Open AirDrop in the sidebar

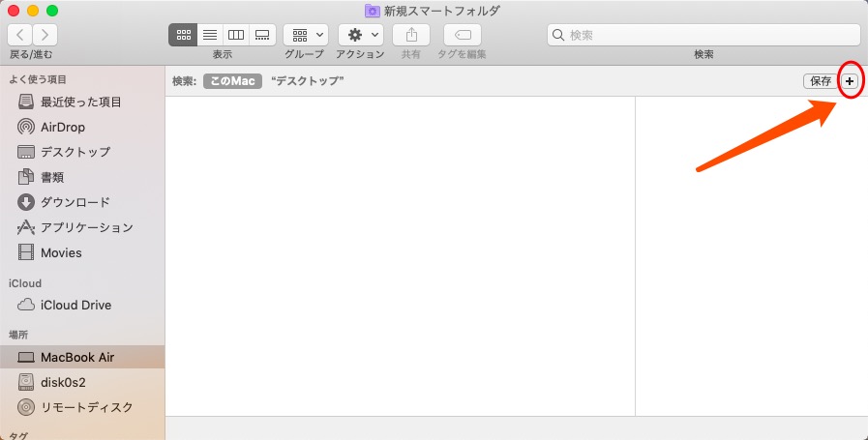click(x=82, y=127)
